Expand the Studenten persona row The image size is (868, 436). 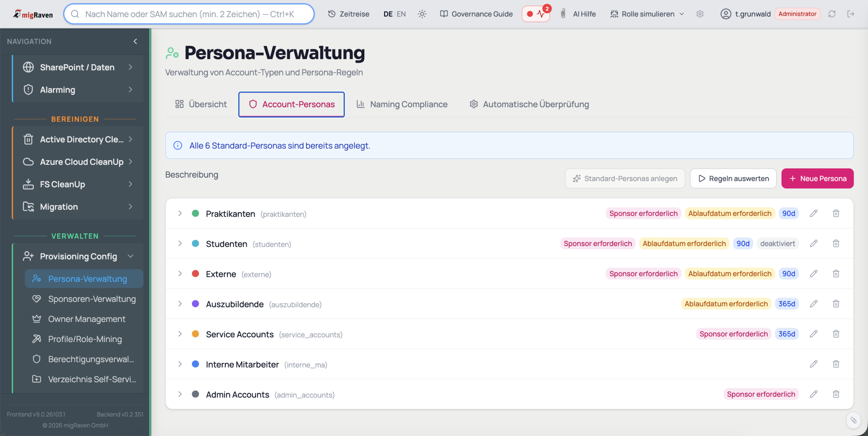pyautogui.click(x=180, y=244)
